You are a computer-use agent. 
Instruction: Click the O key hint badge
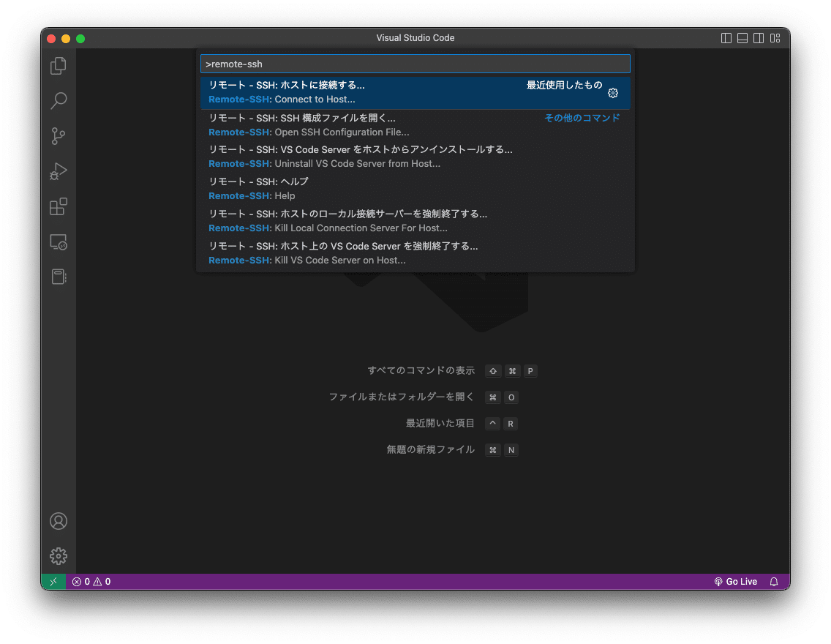(x=511, y=397)
